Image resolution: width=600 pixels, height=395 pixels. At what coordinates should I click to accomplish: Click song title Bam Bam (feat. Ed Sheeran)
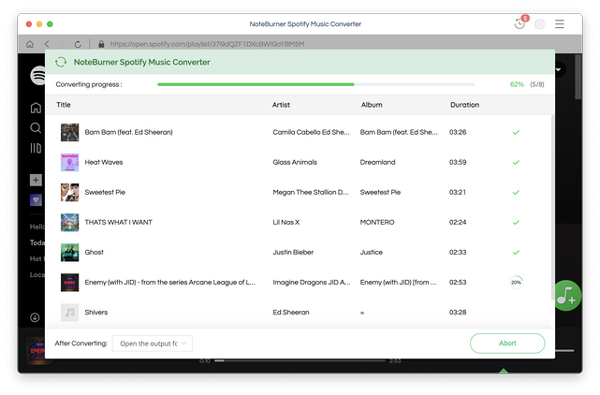point(129,132)
